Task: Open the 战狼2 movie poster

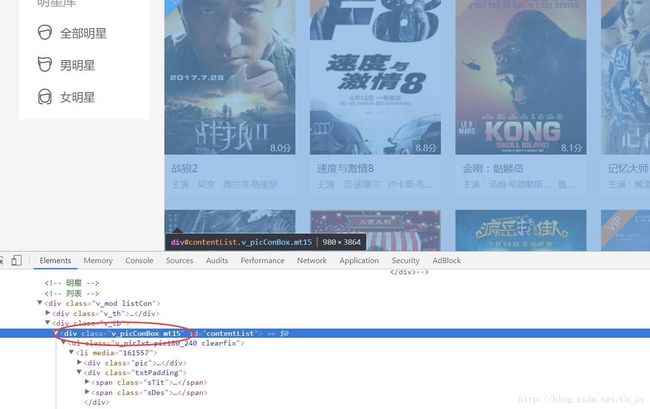Action: [x=230, y=77]
